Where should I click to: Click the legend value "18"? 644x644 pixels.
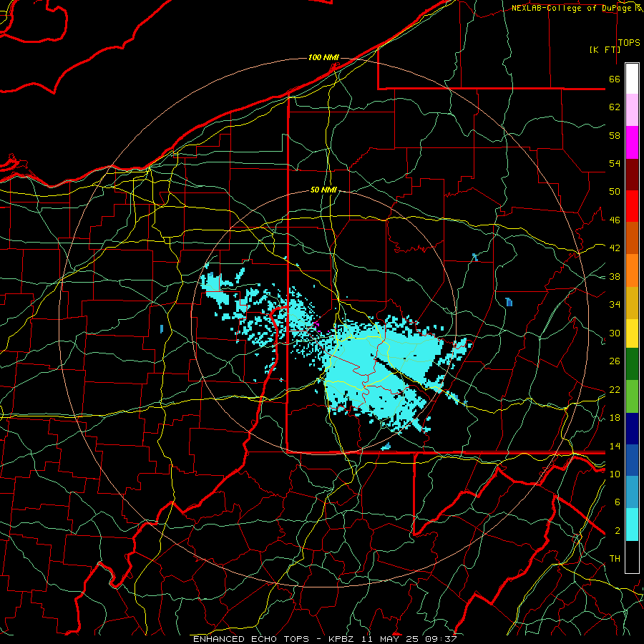(615, 418)
